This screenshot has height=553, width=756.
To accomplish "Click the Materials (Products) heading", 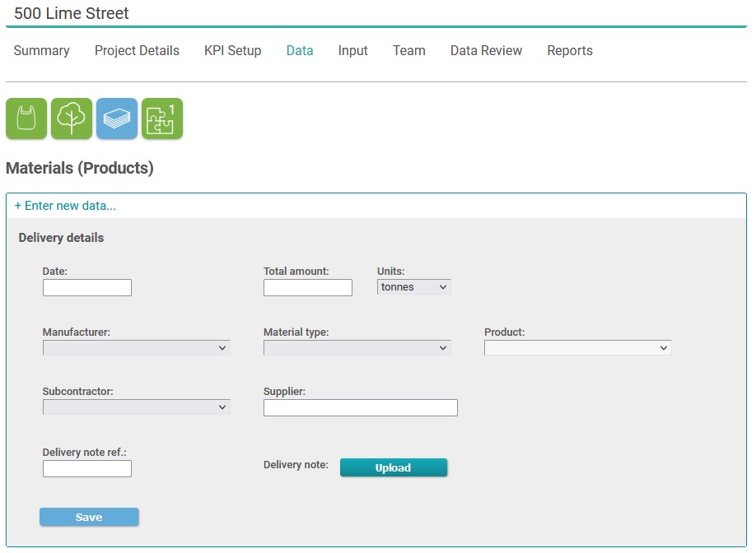I will 80,168.
